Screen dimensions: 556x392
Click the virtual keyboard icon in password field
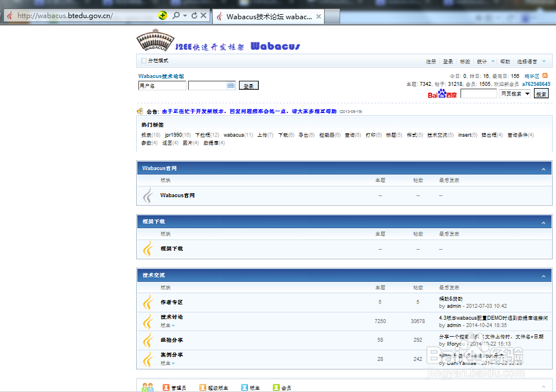(231, 85)
